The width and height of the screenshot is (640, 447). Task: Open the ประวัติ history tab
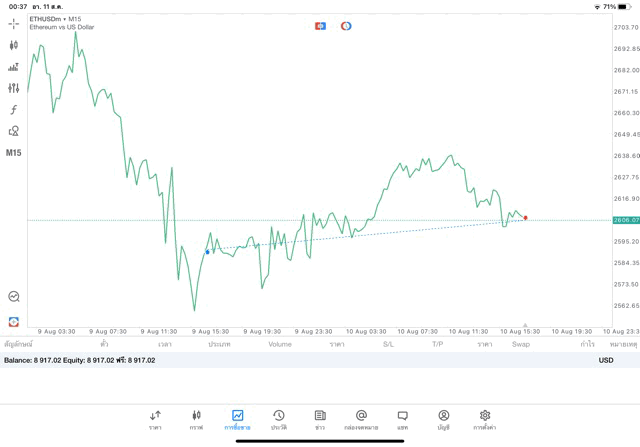[x=279, y=419]
